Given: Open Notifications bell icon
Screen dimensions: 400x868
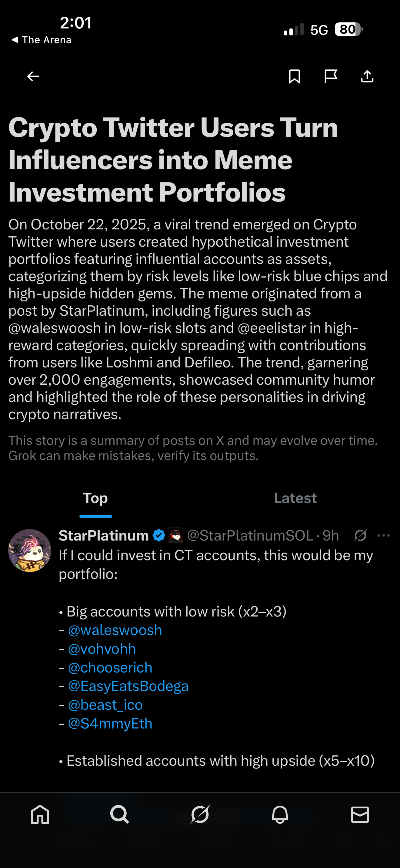Looking at the screenshot, I should (280, 815).
